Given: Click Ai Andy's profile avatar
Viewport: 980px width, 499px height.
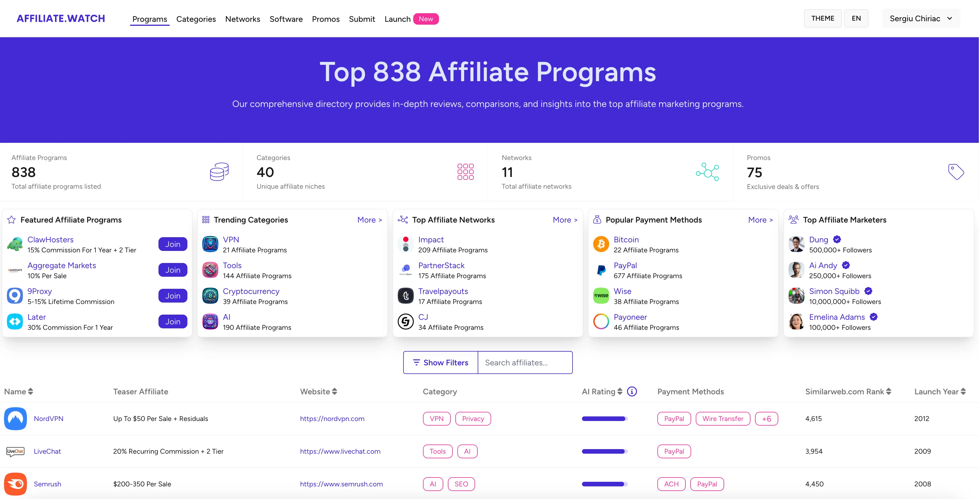Looking at the screenshot, I should 796,270.
